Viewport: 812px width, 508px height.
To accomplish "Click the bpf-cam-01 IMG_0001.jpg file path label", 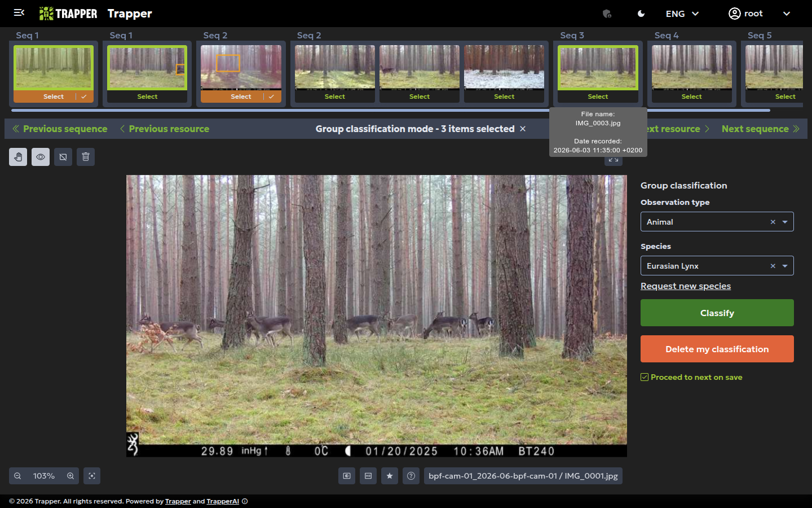I will click(x=523, y=476).
